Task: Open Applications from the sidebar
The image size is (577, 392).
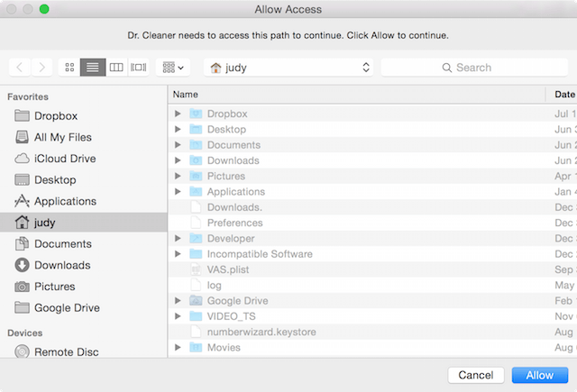Action: click(84, 201)
